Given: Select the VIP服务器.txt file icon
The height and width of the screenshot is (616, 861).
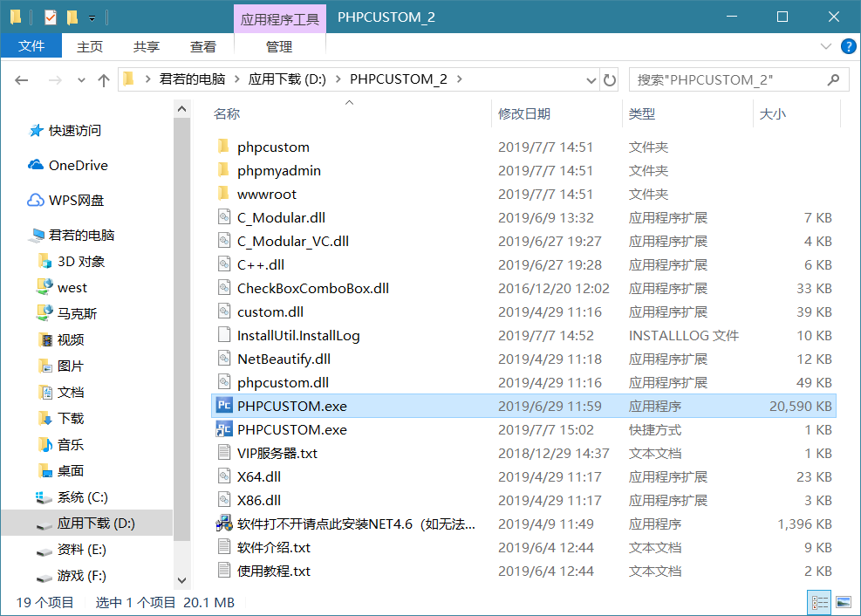Looking at the screenshot, I should pos(224,453).
